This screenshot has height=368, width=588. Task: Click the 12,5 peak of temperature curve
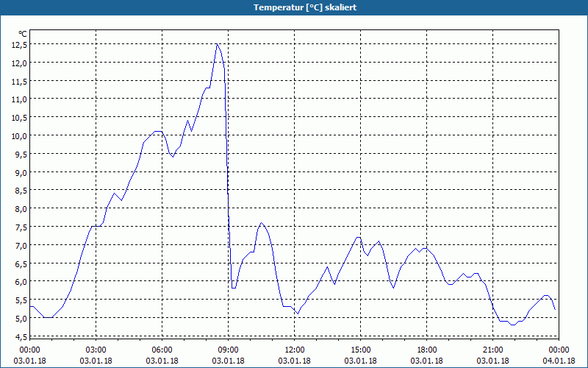pos(217,44)
